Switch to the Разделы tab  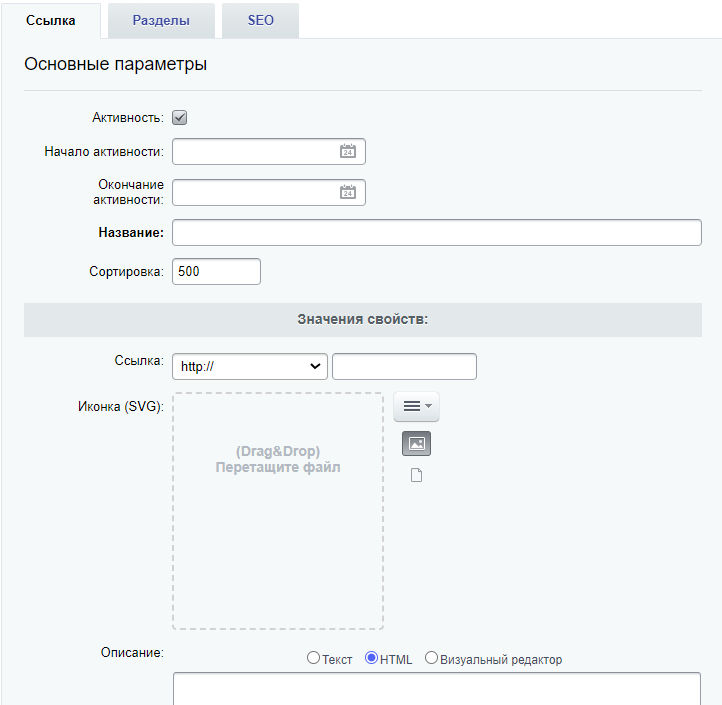(161, 21)
